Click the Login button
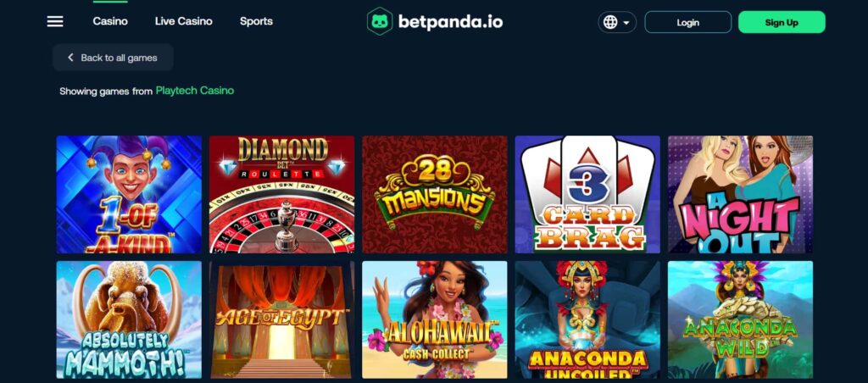Screen dimensions: 868x383 (688, 22)
